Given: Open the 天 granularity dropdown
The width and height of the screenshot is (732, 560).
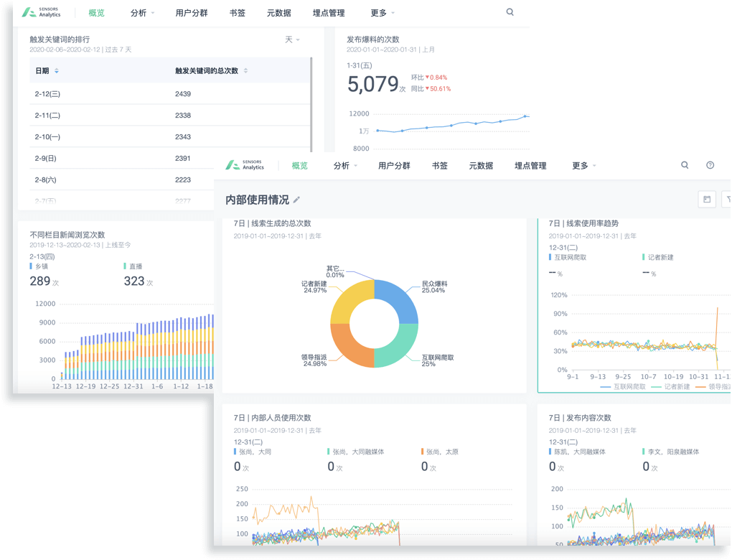Looking at the screenshot, I should [x=292, y=39].
